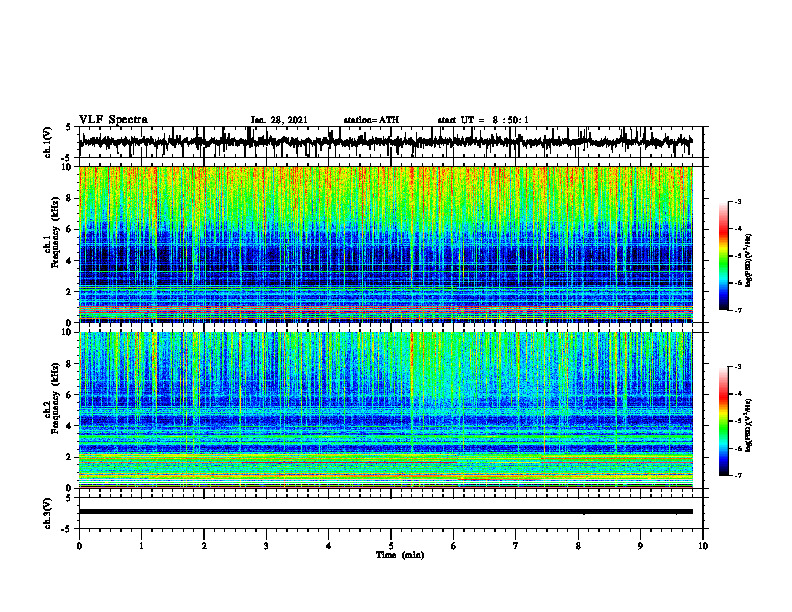
Task: Click the 'ch.3(V)' axis label
Action: (x=48, y=513)
